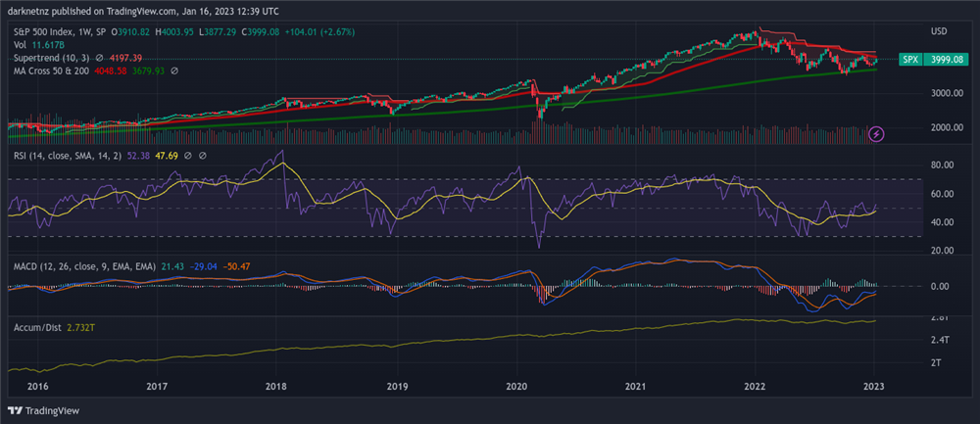Select the MA Cross 50 & 200 label
This screenshot has height=424, width=980.
tap(51, 71)
